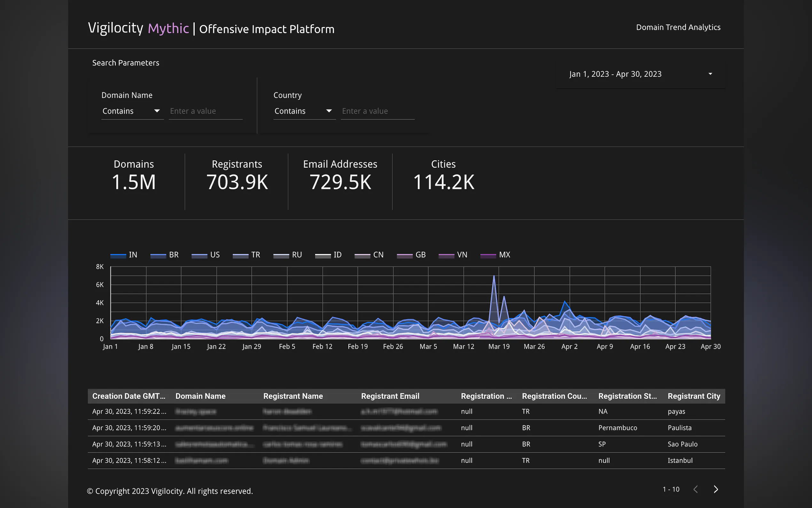Click the Registrant Email column header
The image size is (812, 508).
coord(390,396)
